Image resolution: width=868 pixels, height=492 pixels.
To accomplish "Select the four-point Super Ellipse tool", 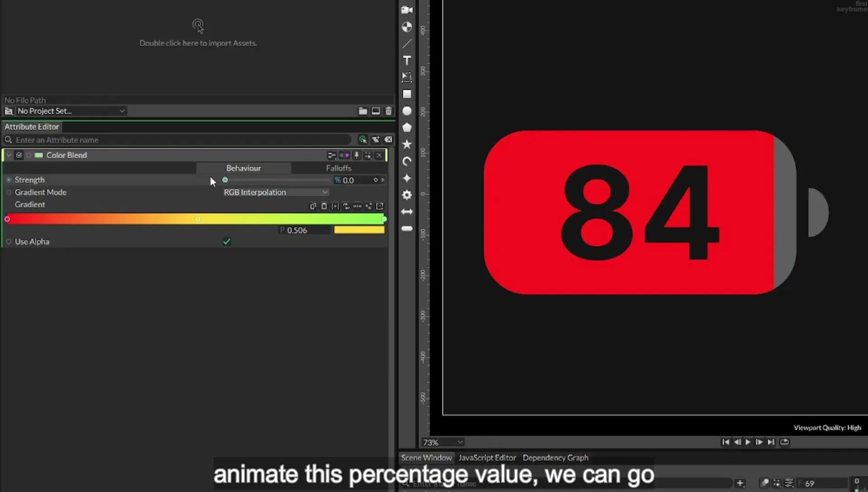I will pyautogui.click(x=407, y=178).
